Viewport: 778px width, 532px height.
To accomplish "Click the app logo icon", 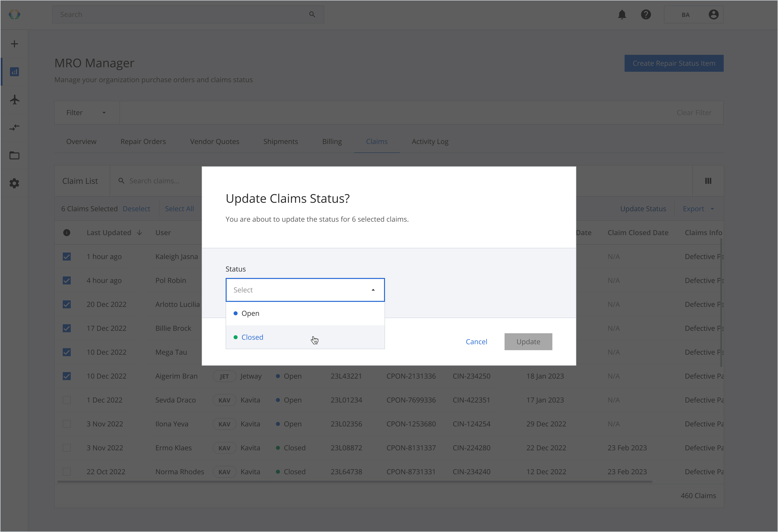I will pos(14,14).
